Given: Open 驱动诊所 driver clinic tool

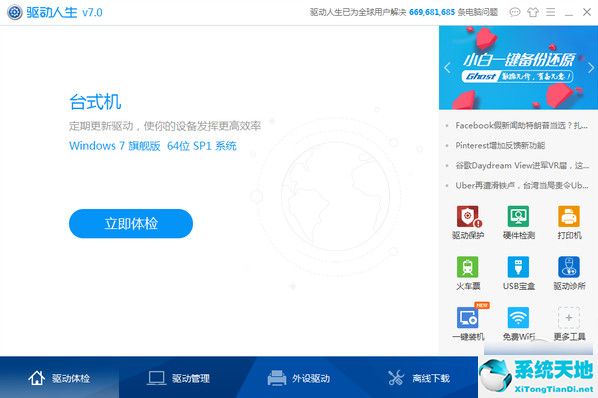Looking at the screenshot, I should pyautogui.click(x=569, y=273).
